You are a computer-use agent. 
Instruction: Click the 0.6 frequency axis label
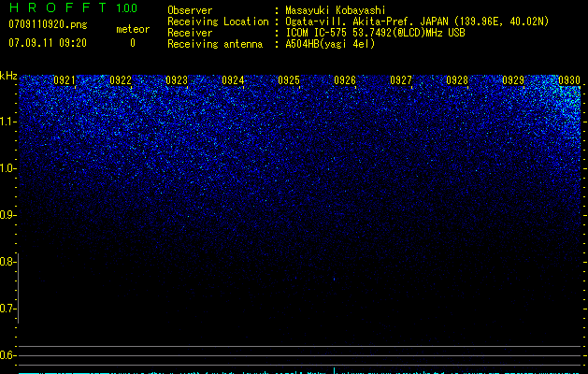tap(7, 355)
